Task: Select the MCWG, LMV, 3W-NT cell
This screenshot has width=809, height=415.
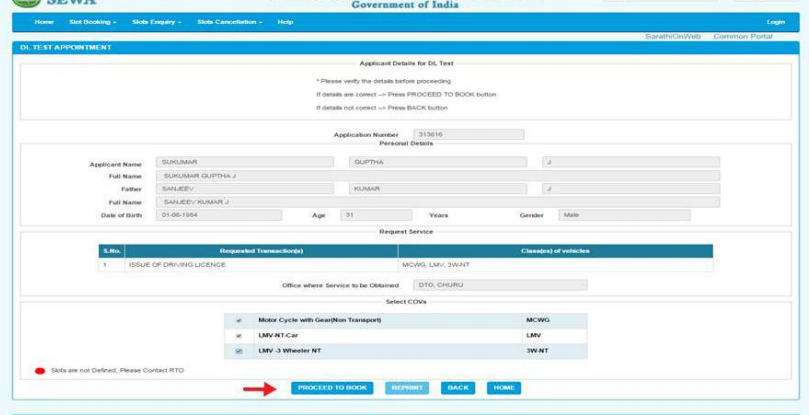Action: (555, 265)
